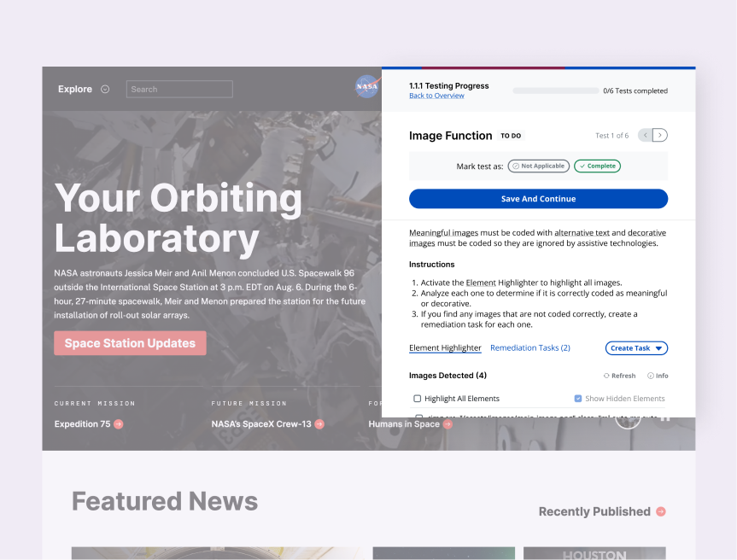Go to the next test arrow

click(660, 135)
